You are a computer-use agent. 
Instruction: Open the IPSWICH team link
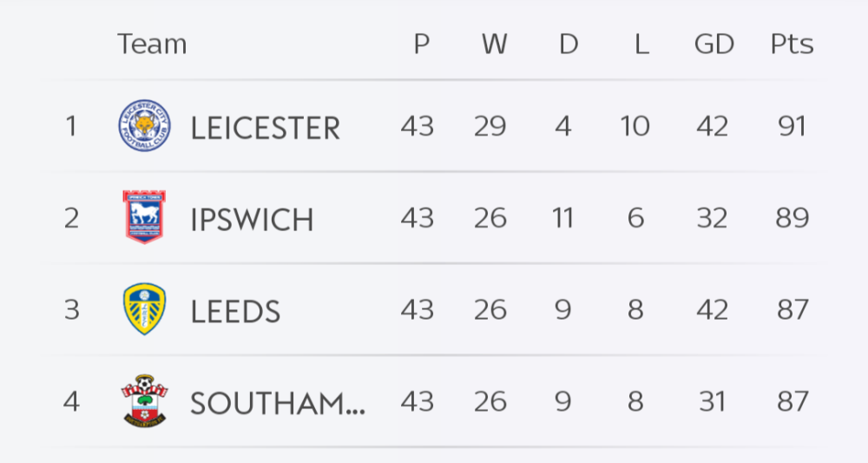pos(252,220)
